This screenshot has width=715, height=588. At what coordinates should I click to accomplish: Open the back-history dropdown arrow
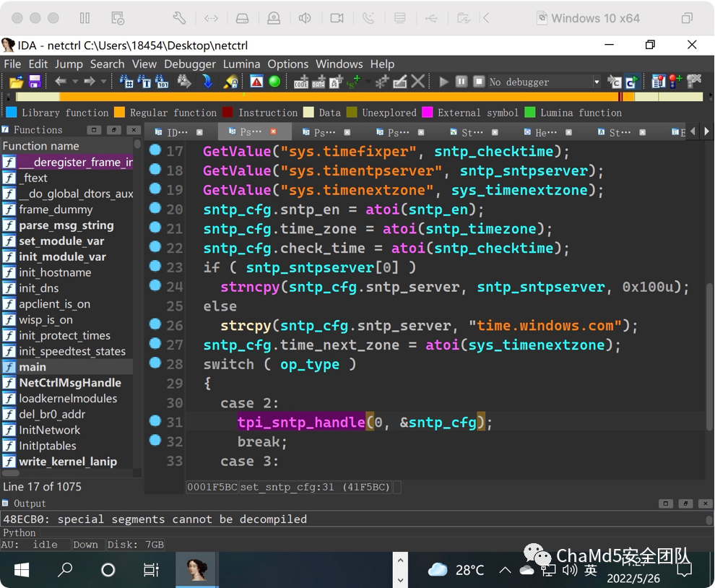75,82
